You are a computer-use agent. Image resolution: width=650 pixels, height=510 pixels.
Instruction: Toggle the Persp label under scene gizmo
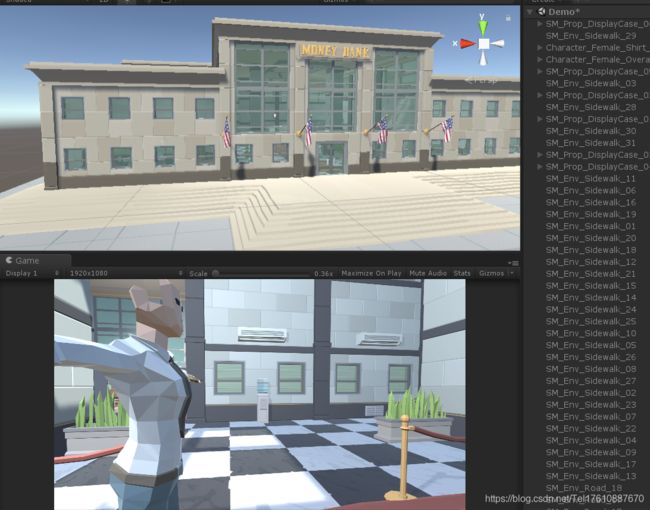tap(481, 80)
